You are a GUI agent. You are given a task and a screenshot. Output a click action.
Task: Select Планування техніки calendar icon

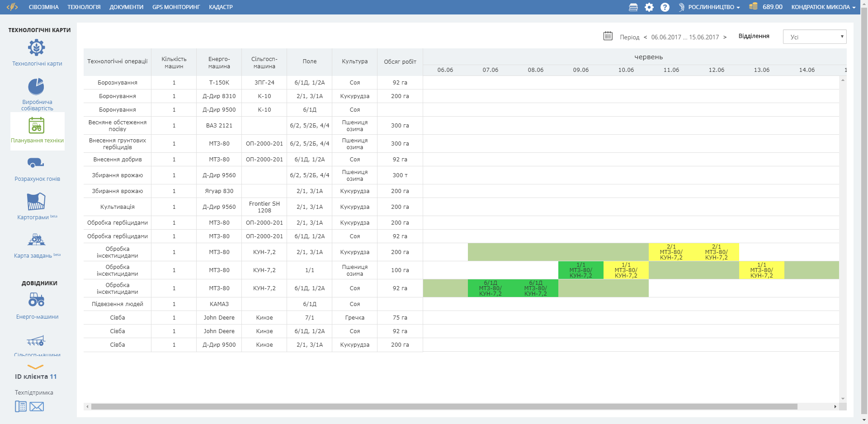(37, 126)
